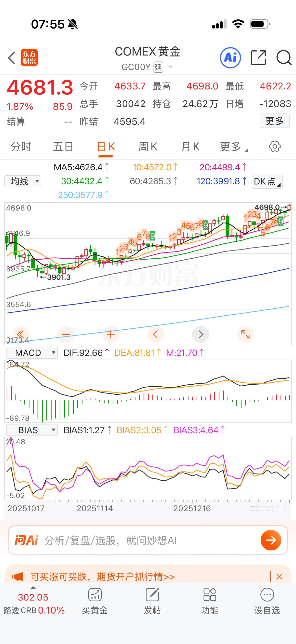This screenshot has width=296, height=644.
Task: Open the 均线 indicator dropdown
Action: pyautogui.click(x=23, y=181)
